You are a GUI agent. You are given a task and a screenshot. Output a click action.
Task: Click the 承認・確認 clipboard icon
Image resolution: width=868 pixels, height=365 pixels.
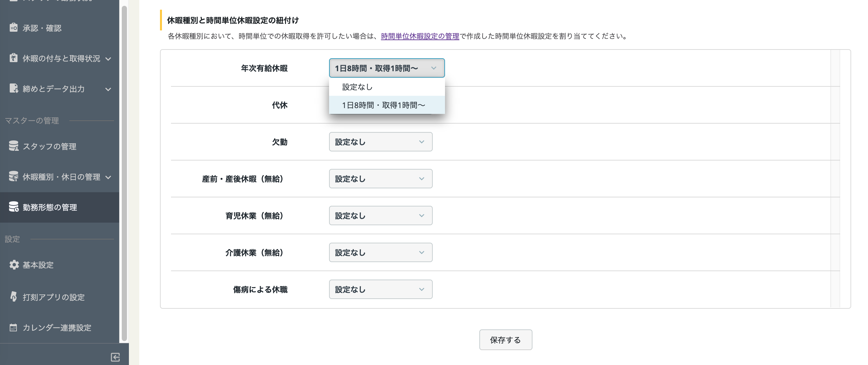click(x=14, y=28)
